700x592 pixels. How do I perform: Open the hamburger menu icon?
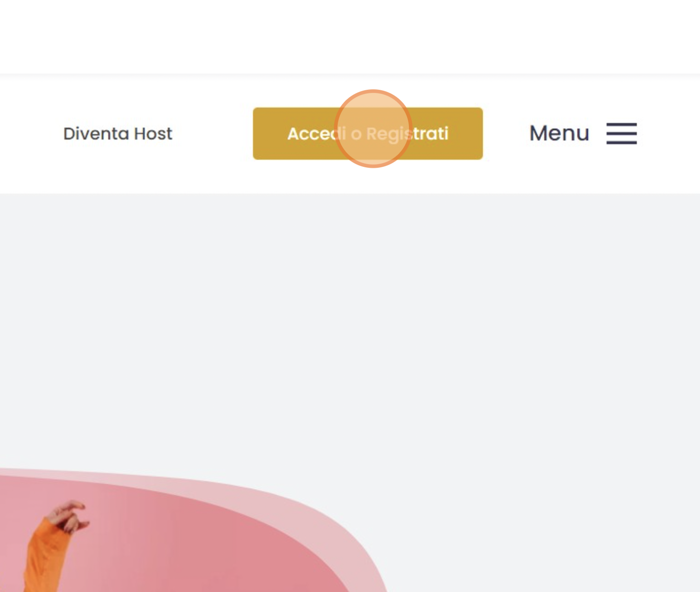pyautogui.click(x=622, y=133)
